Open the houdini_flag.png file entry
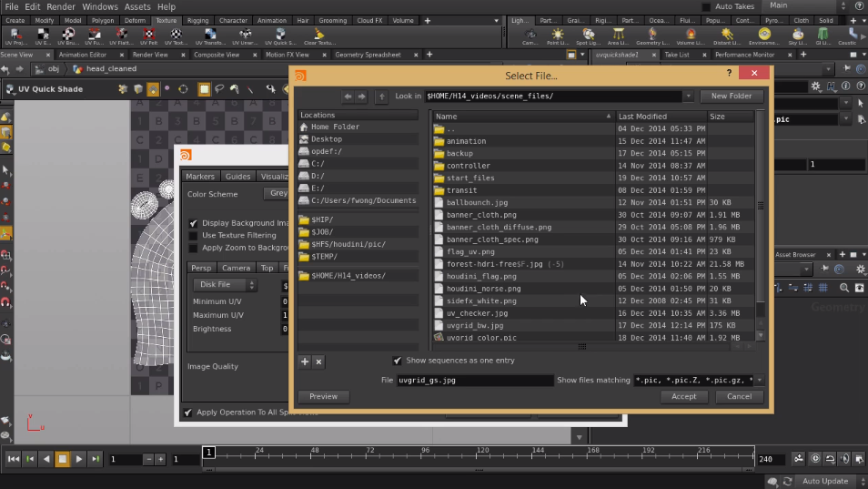Screen dimensions: 868x489 tap(481, 276)
